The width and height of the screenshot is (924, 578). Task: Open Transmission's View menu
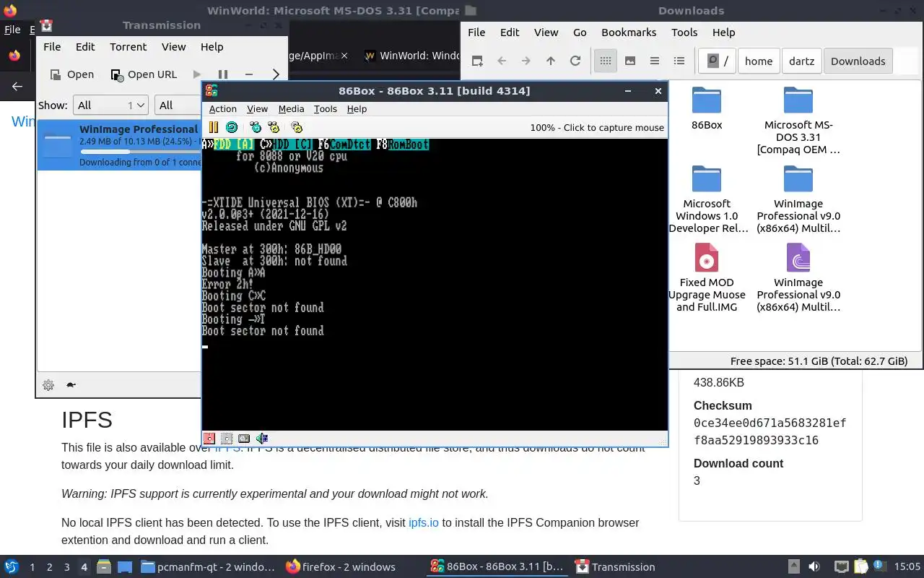pos(173,46)
